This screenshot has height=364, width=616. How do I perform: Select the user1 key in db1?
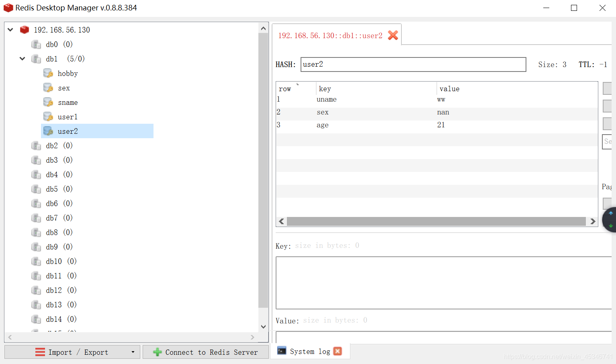coord(68,117)
